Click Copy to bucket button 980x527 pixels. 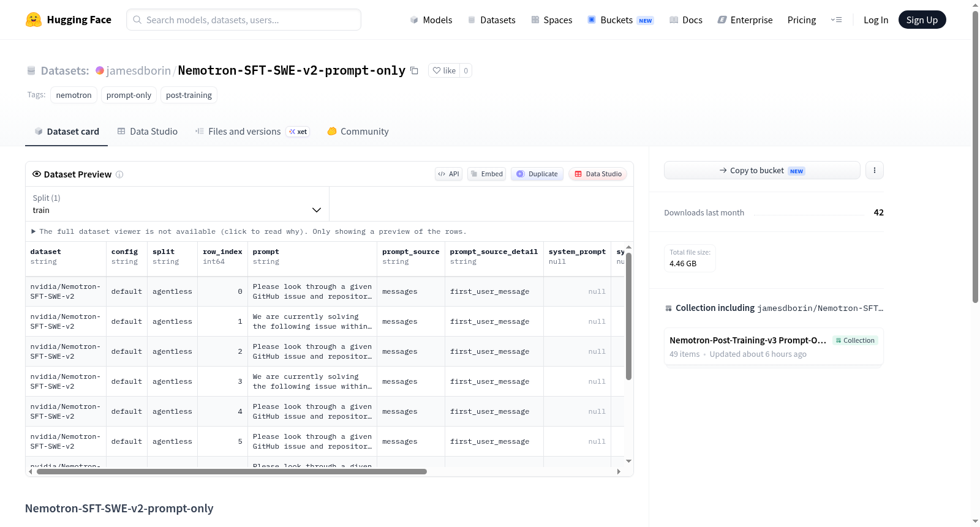coord(762,170)
